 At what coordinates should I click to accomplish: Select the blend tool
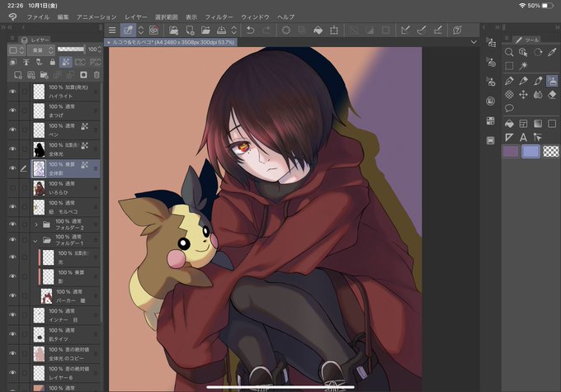pos(538,95)
